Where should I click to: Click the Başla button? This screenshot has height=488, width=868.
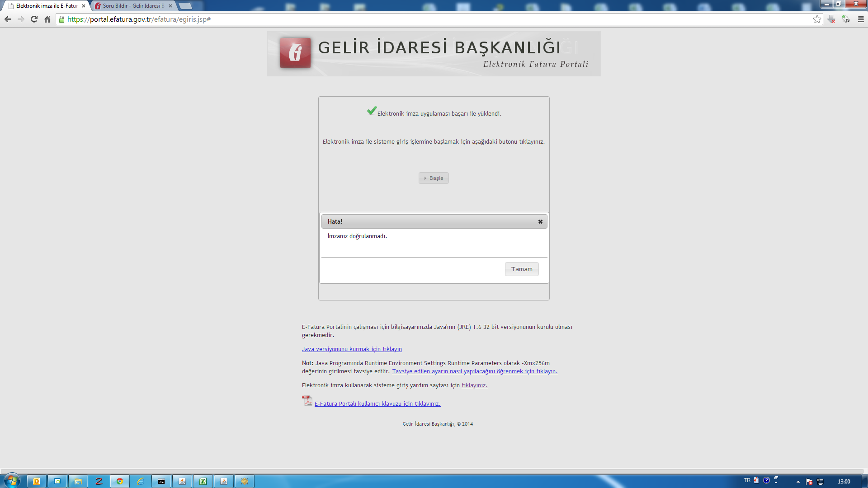point(434,178)
